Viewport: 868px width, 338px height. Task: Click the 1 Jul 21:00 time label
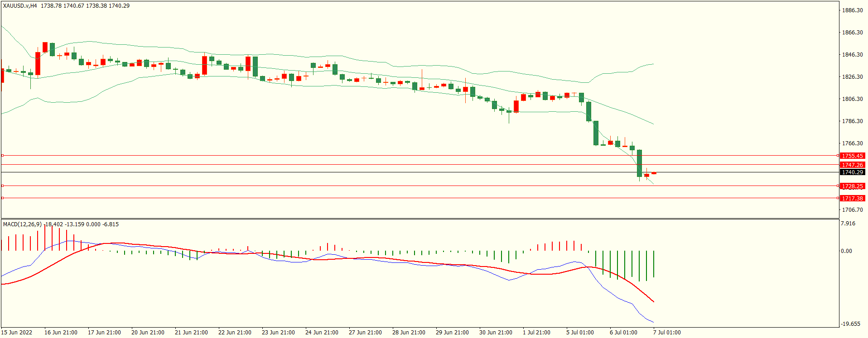click(x=536, y=333)
